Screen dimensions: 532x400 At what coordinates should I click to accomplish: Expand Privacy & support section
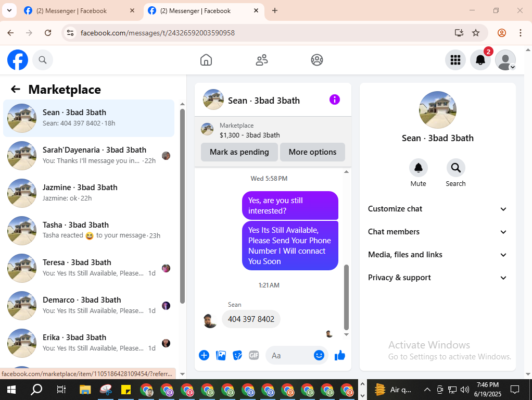click(437, 278)
